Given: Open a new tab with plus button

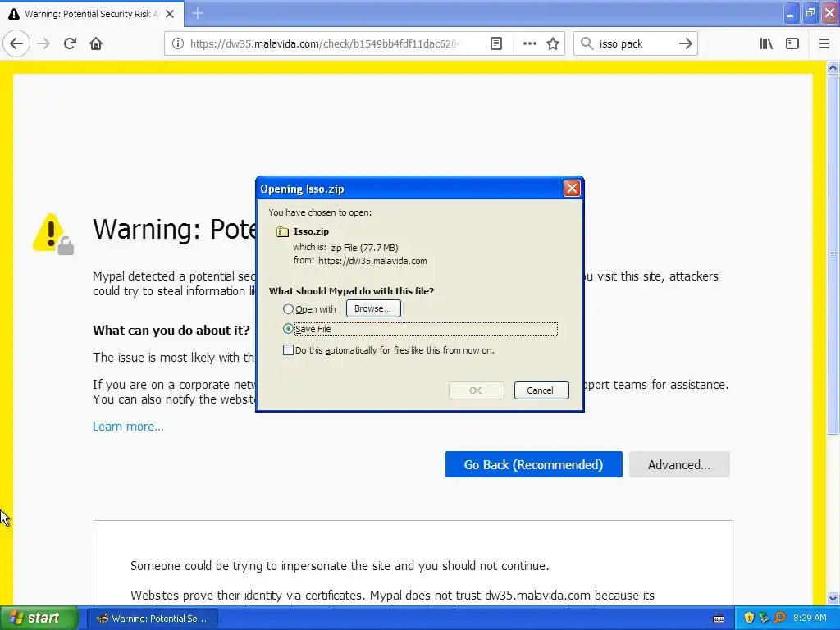Looking at the screenshot, I should [x=198, y=13].
